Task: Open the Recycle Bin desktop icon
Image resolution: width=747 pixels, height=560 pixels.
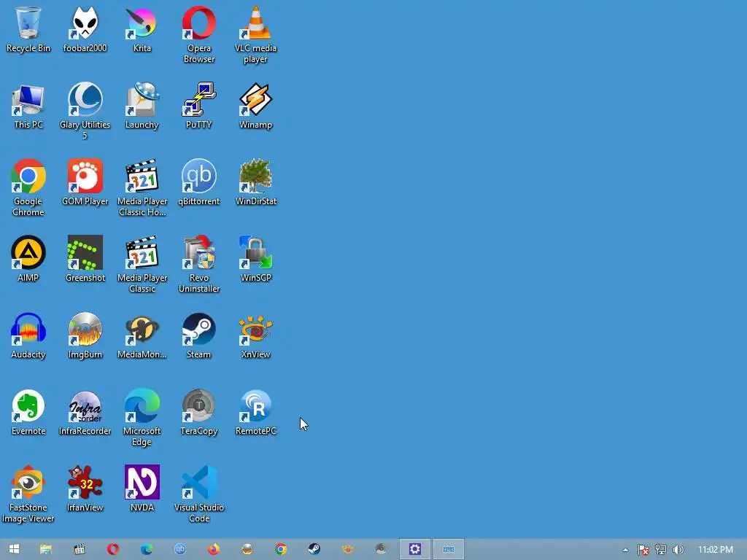Action: 28,29
